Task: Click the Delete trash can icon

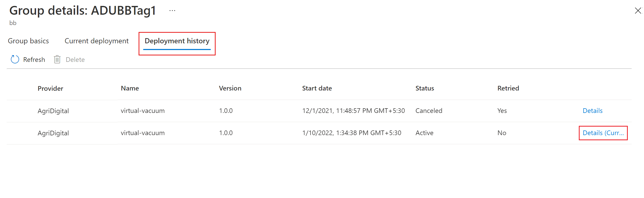Action: [57, 59]
